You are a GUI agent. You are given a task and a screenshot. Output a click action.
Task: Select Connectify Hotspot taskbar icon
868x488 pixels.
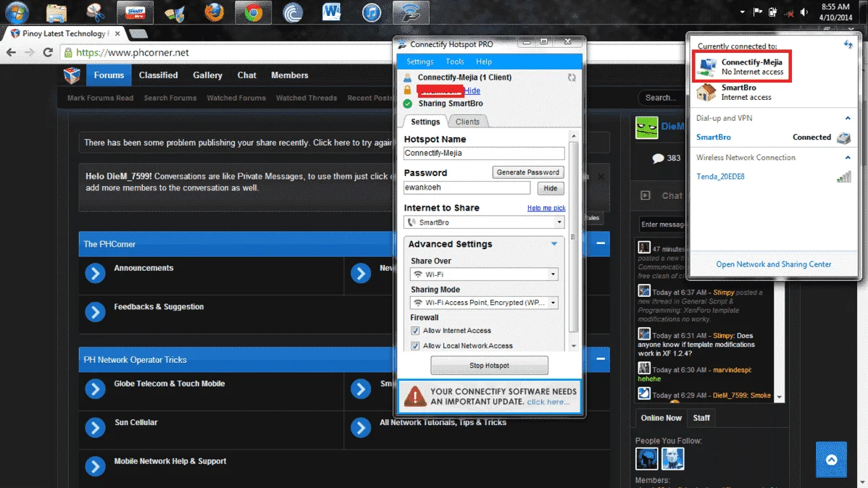(x=411, y=12)
